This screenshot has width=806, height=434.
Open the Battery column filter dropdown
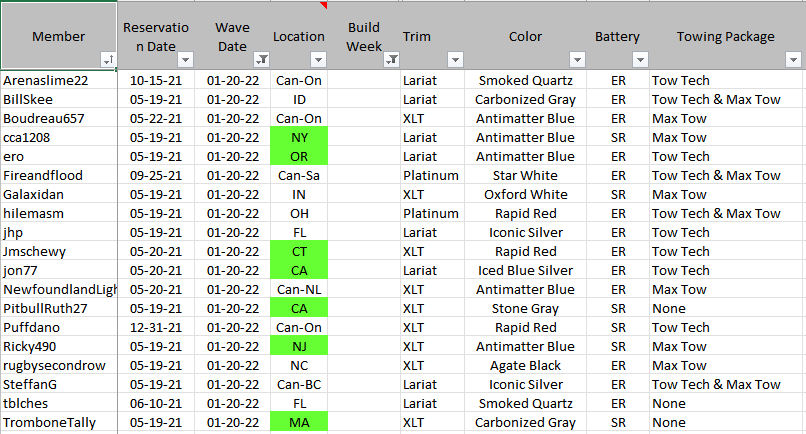tap(640, 60)
